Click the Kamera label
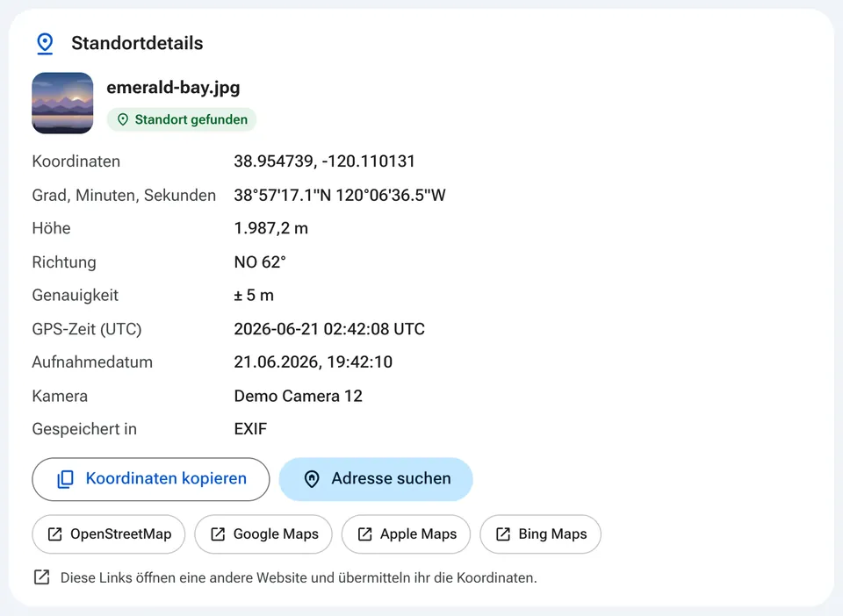The image size is (843, 616). (60, 396)
